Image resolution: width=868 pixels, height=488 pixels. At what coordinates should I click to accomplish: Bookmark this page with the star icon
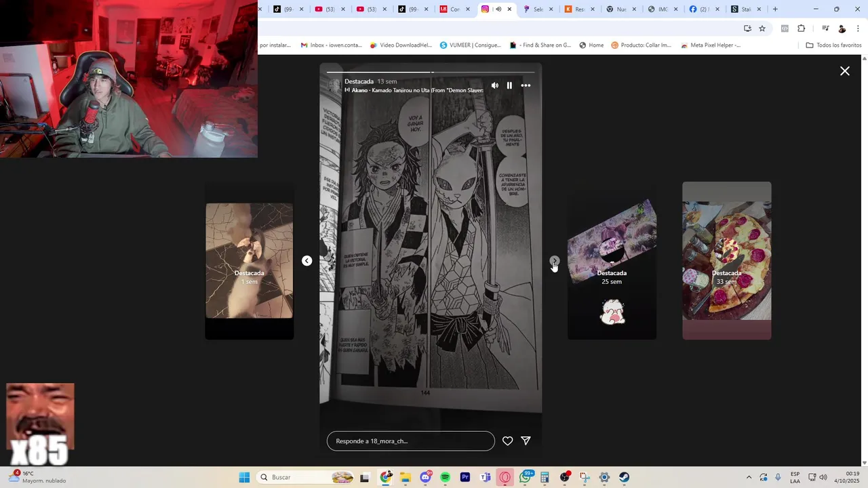762,28
